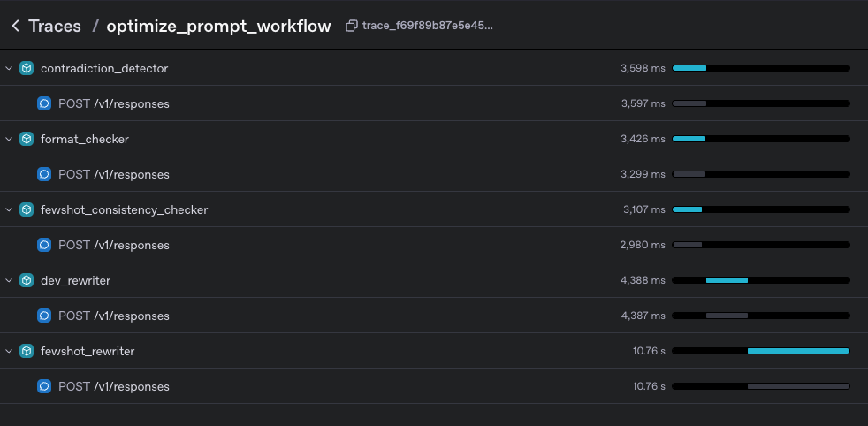Click the fewshot_rewriter blue timeline bar

(797, 351)
